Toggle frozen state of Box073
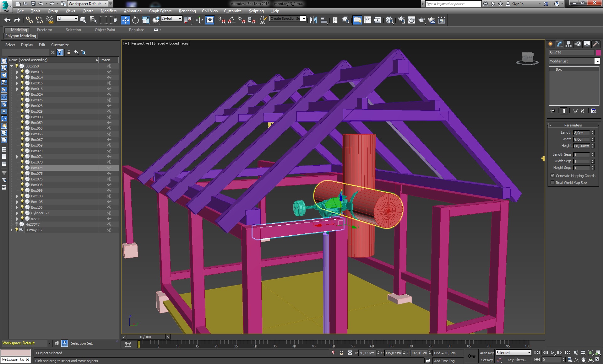Viewport: 603px width, 364px height. pyautogui.click(x=109, y=162)
